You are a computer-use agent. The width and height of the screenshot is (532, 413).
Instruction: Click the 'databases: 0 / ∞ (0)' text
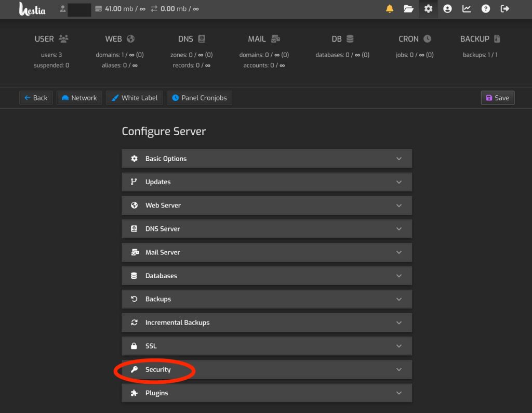tap(342, 55)
